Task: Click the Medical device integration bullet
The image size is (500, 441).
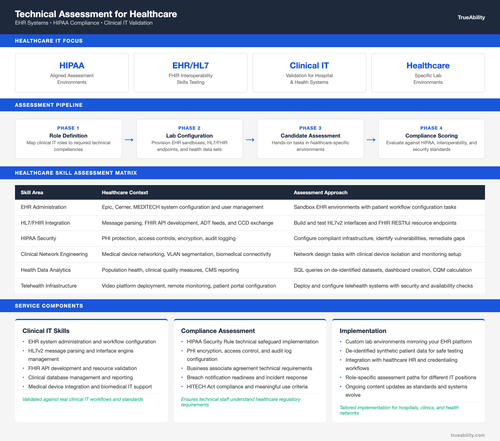Action: coord(90,387)
